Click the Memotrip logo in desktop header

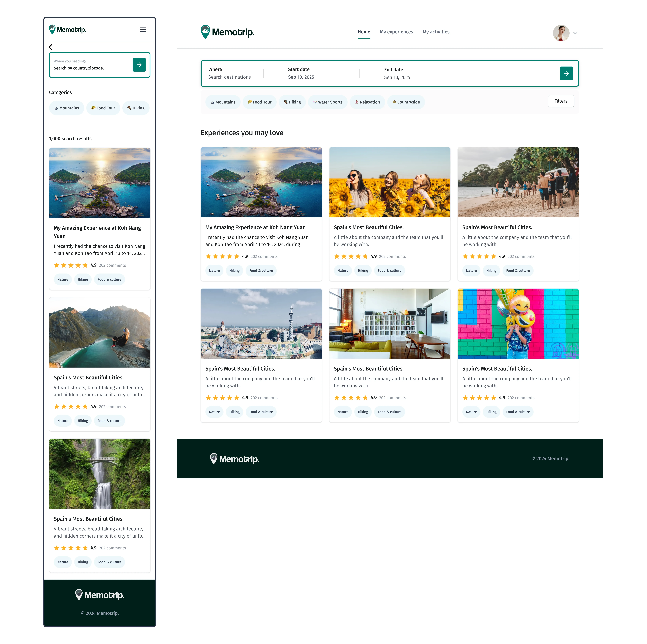227,32
